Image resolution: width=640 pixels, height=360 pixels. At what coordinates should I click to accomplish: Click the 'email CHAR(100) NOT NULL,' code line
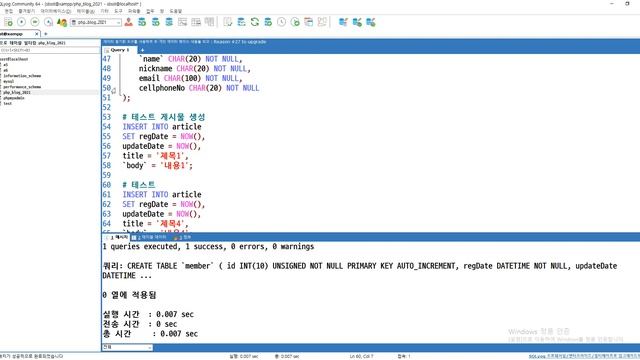click(x=190, y=78)
